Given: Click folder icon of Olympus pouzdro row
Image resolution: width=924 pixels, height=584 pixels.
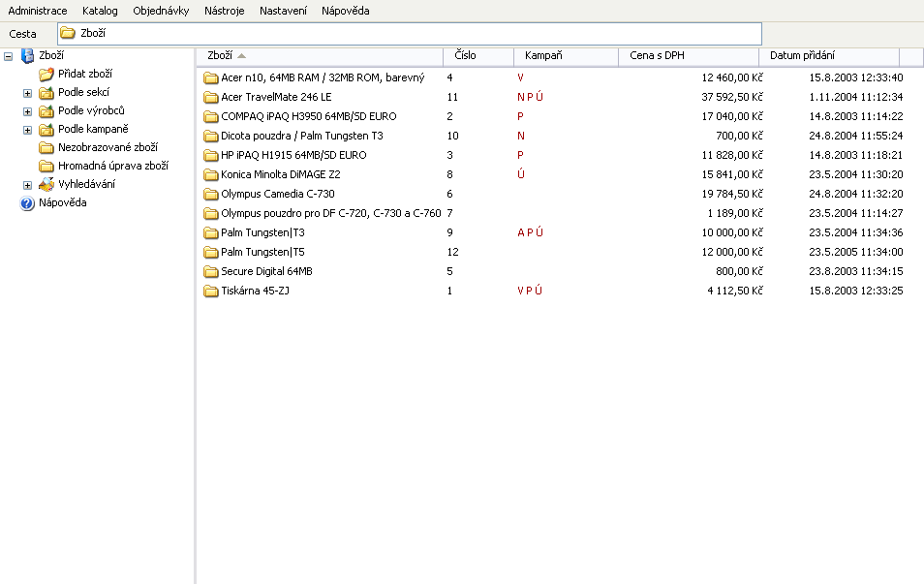Looking at the screenshot, I should tap(210, 213).
